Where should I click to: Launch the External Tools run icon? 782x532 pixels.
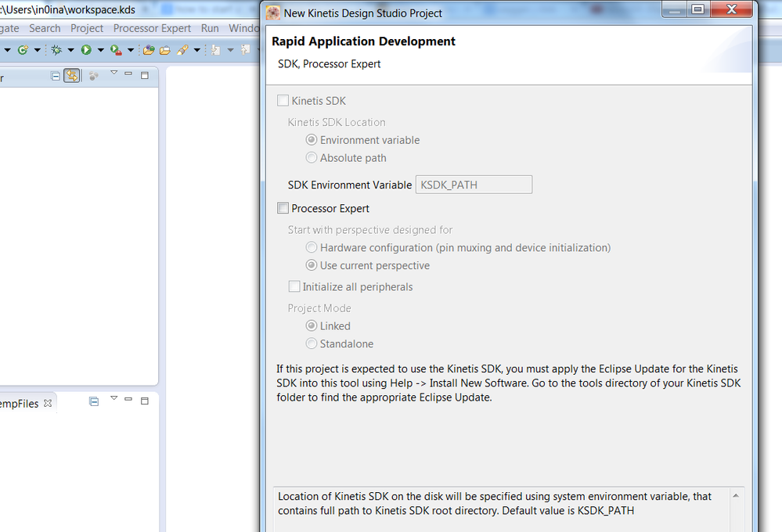[x=116, y=50]
